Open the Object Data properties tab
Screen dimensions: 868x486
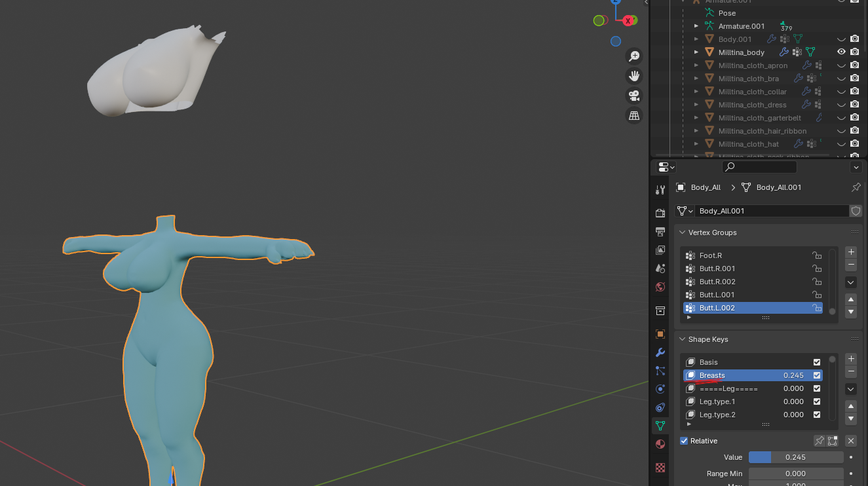coord(660,426)
